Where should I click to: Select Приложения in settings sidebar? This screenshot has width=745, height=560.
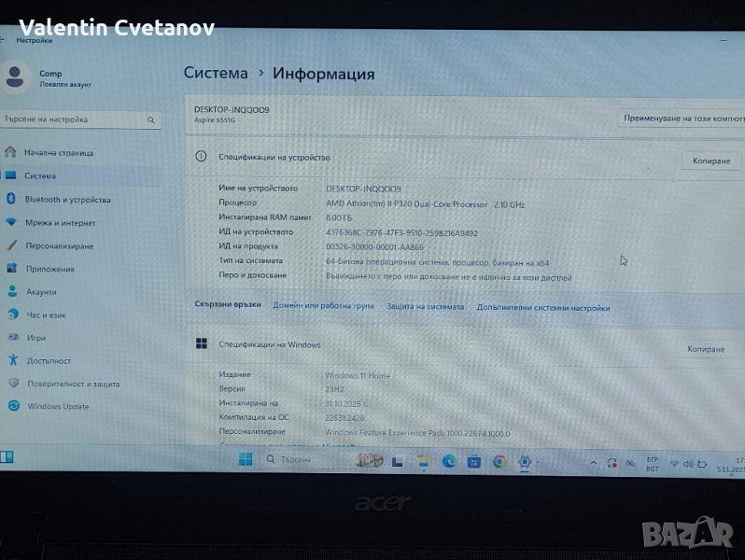[x=49, y=270]
